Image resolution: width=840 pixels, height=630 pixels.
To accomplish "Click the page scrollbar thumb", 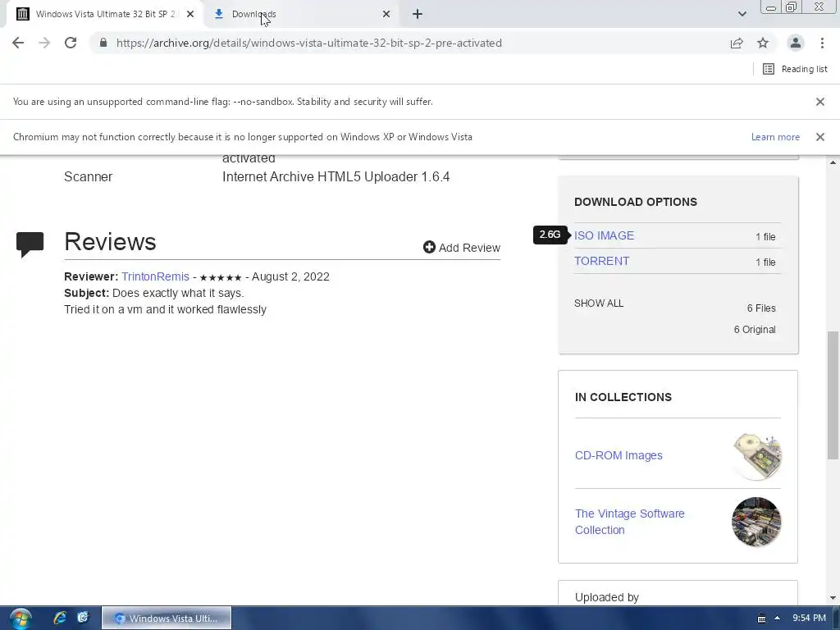I will (833, 395).
